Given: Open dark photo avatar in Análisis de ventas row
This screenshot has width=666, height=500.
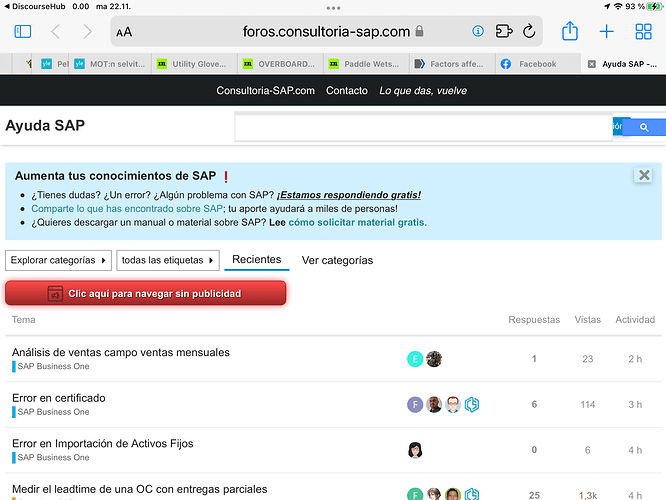Looking at the screenshot, I should (x=434, y=359).
